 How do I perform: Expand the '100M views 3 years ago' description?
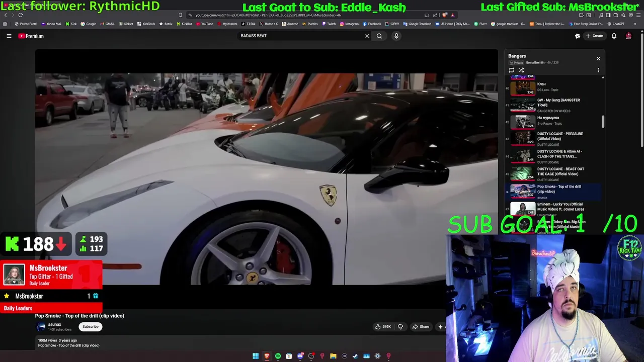click(57, 340)
